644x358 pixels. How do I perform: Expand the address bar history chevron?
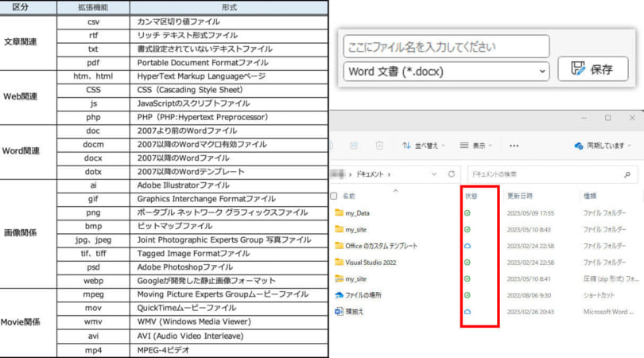tap(434, 174)
